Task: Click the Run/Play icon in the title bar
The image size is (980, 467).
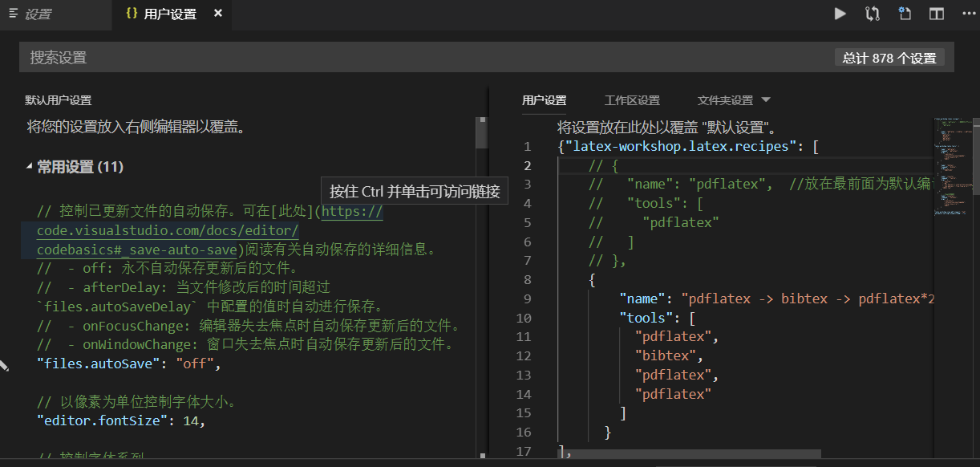Action: coord(840,14)
